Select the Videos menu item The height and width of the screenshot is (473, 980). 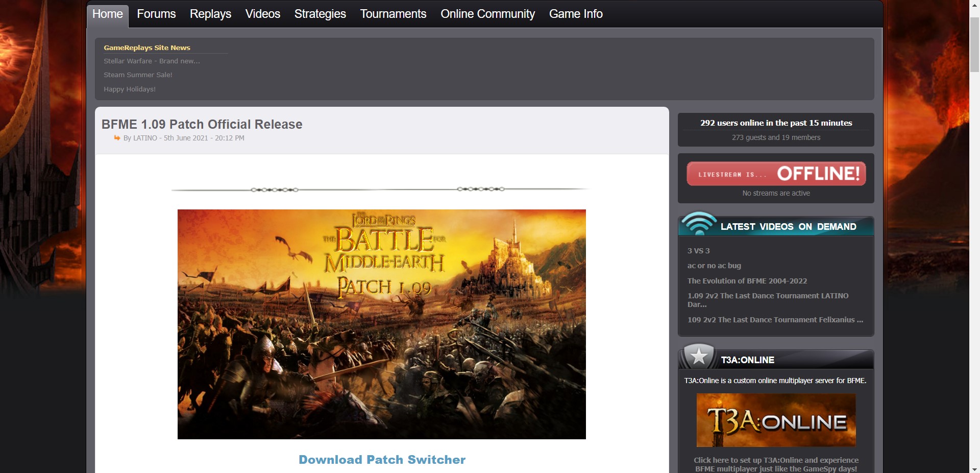[x=263, y=14]
